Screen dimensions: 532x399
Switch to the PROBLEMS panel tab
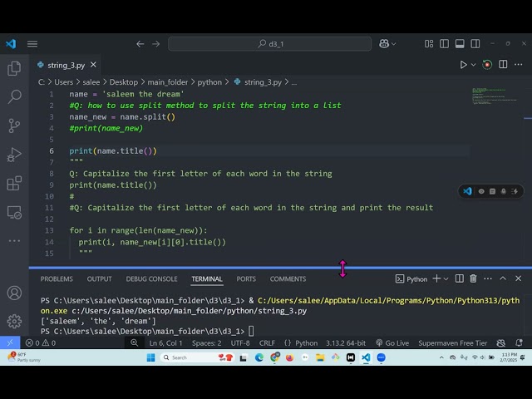point(57,279)
